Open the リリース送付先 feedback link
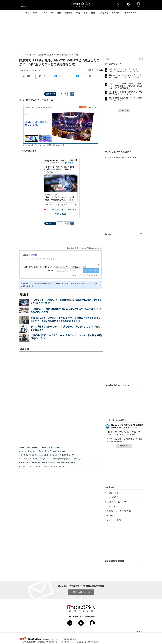162x644 pixels. click(112, 497)
